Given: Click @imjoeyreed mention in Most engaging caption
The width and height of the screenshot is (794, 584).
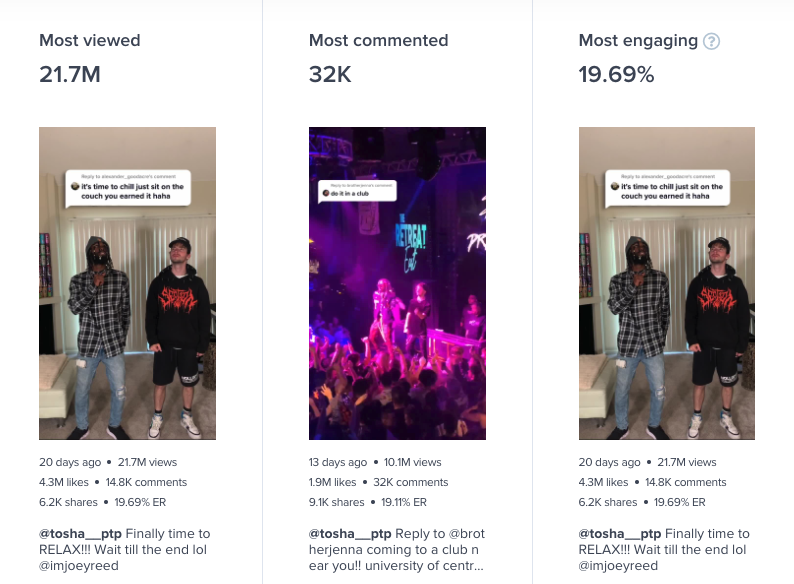Looking at the screenshot, I should tap(619, 566).
